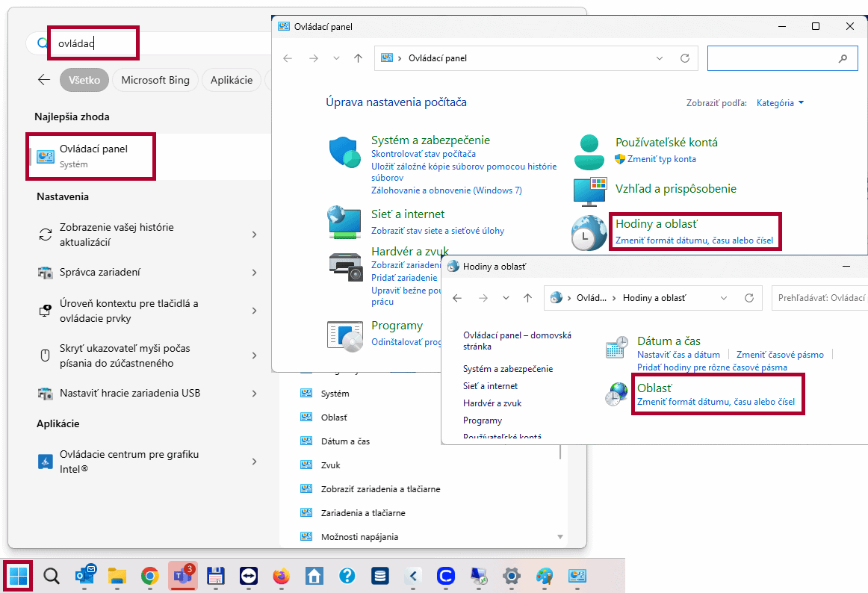Open the Oblasť heading link

point(654,388)
